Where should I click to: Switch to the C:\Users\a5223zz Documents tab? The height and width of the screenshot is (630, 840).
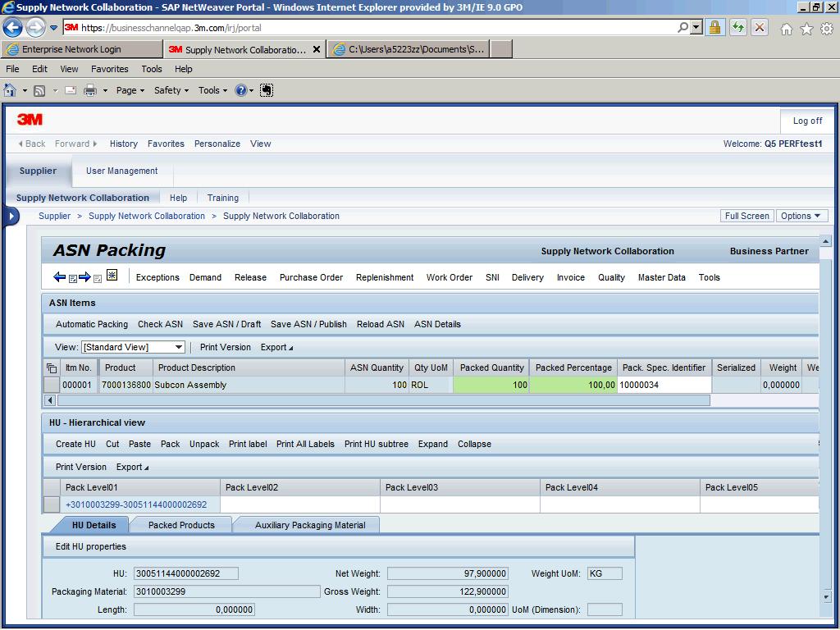tap(410, 49)
